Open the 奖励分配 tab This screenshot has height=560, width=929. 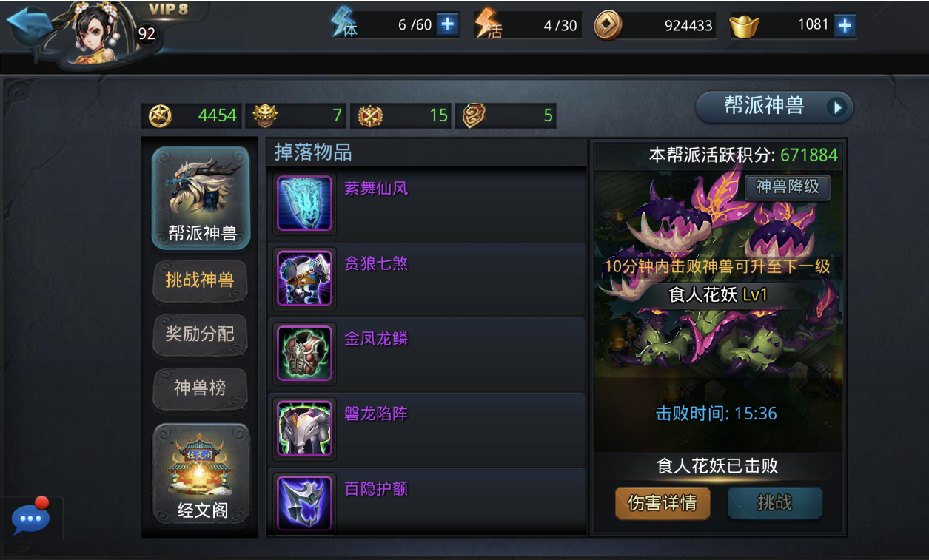pyautogui.click(x=200, y=334)
